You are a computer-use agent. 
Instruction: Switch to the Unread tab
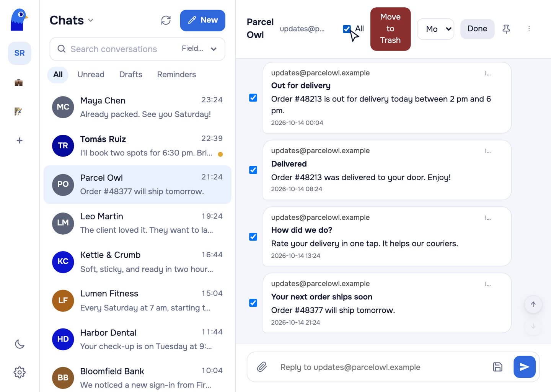pyautogui.click(x=91, y=75)
